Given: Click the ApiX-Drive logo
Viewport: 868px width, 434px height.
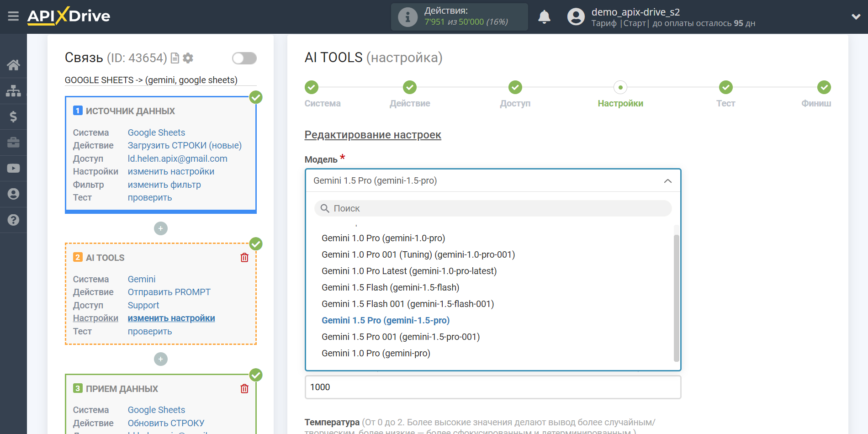Looking at the screenshot, I should [69, 16].
